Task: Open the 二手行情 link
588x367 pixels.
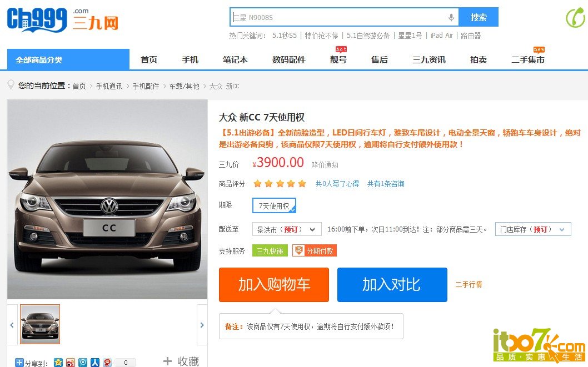Action: 469,285
